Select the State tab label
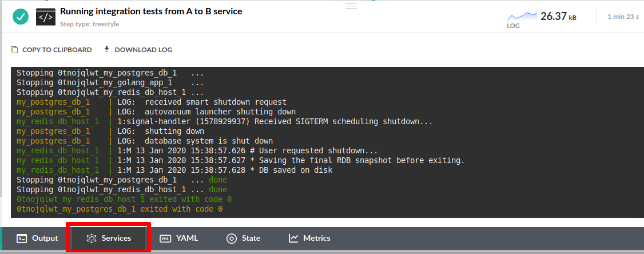 point(251,239)
